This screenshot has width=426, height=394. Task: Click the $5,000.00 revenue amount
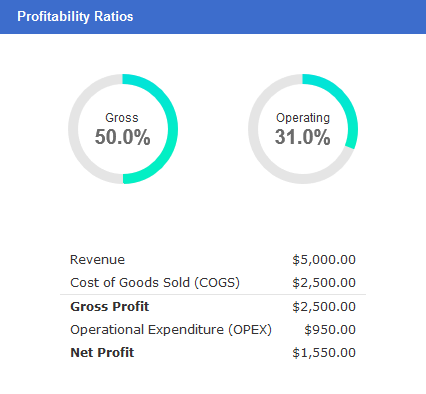coord(324,260)
